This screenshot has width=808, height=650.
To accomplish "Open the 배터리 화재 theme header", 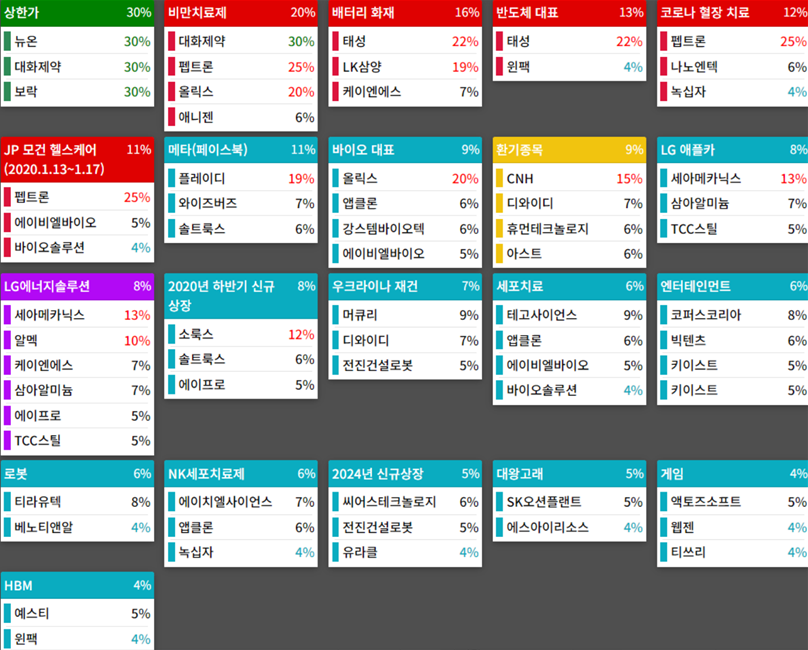I will coord(405,13).
